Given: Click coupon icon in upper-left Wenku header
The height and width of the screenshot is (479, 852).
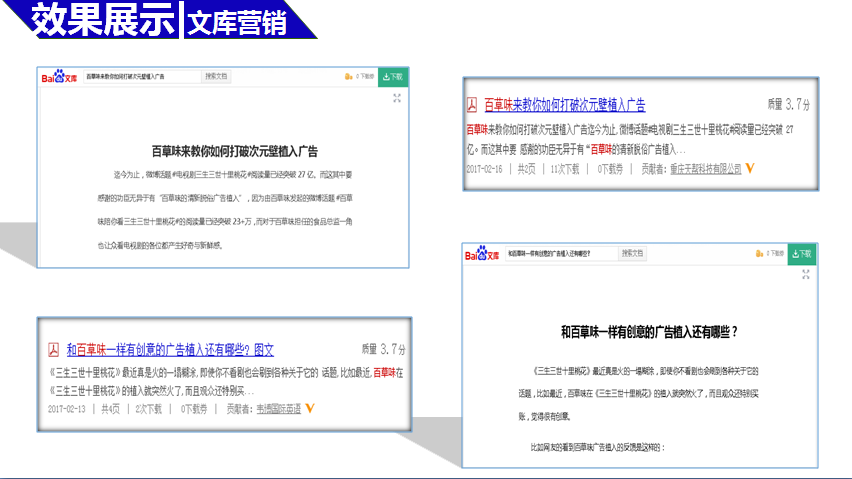Looking at the screenshot, I should [x=348, y=77].
